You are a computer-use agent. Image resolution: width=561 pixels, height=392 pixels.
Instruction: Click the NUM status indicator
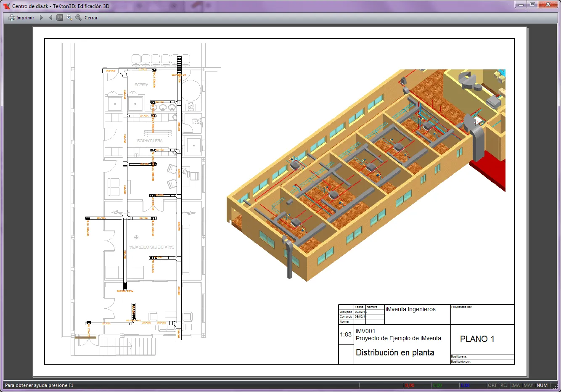coord(542,385)
